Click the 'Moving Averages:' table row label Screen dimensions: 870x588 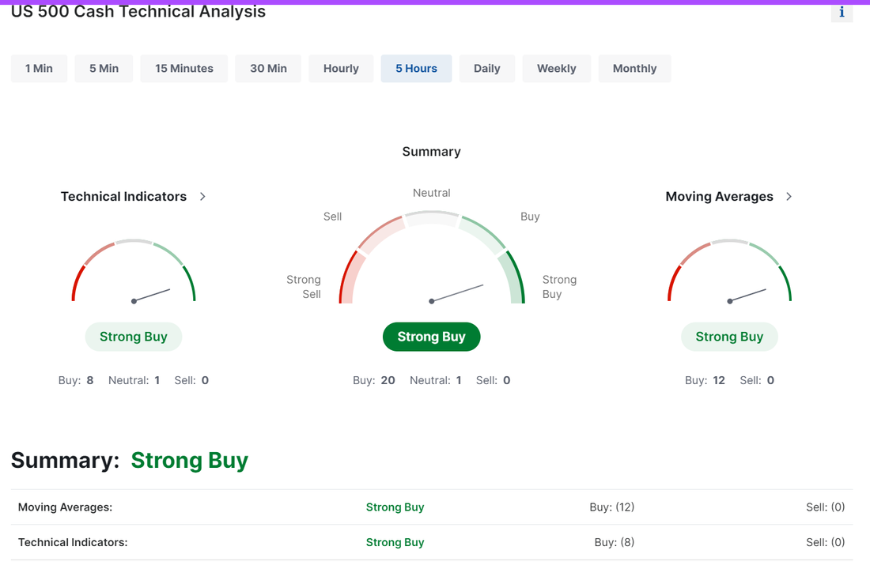click(65, 507)
